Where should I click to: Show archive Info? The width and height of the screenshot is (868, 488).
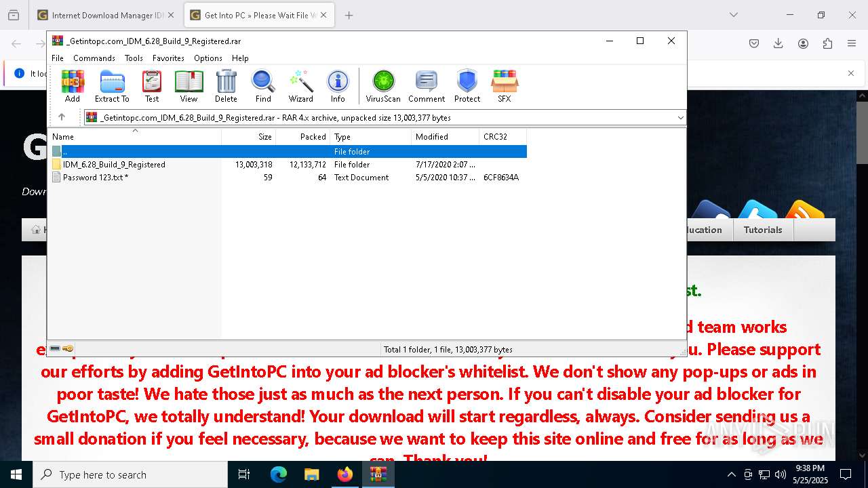(x=338, y=86)
